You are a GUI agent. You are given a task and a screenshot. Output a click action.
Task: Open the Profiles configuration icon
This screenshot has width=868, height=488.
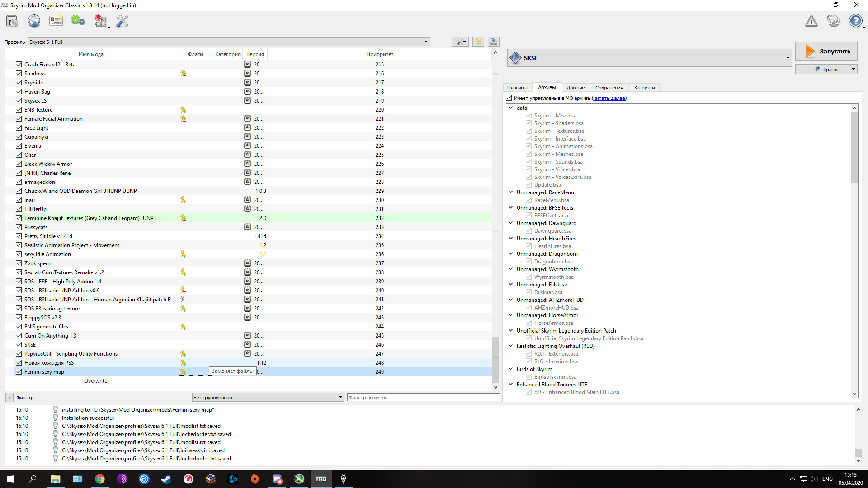pyautogui.click(x=56, y=21)
